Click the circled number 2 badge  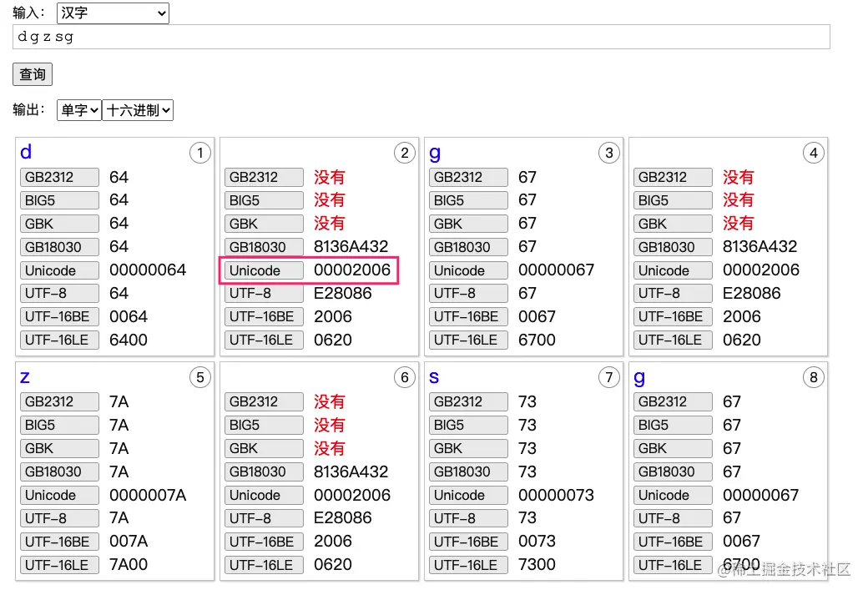[x=405, y=153]
